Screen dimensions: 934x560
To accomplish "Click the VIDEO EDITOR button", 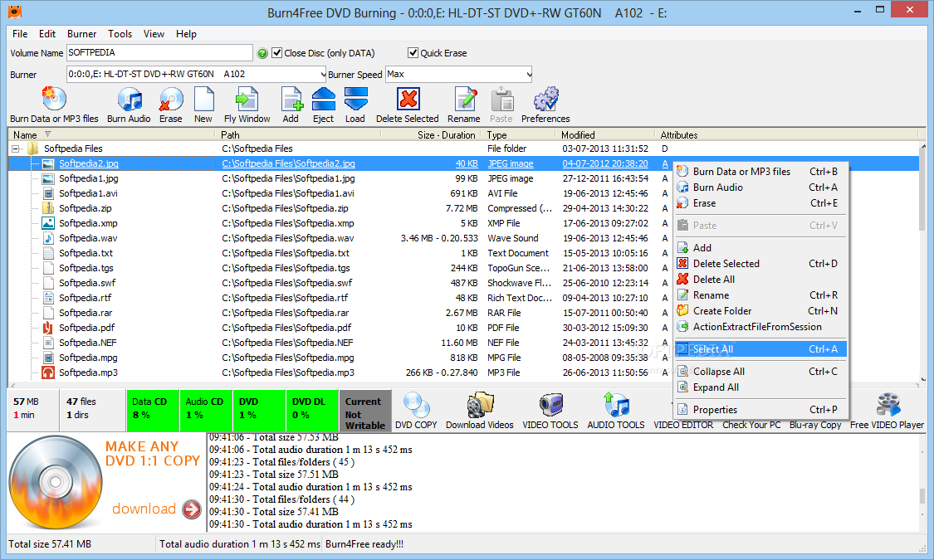I will (683, 425).
